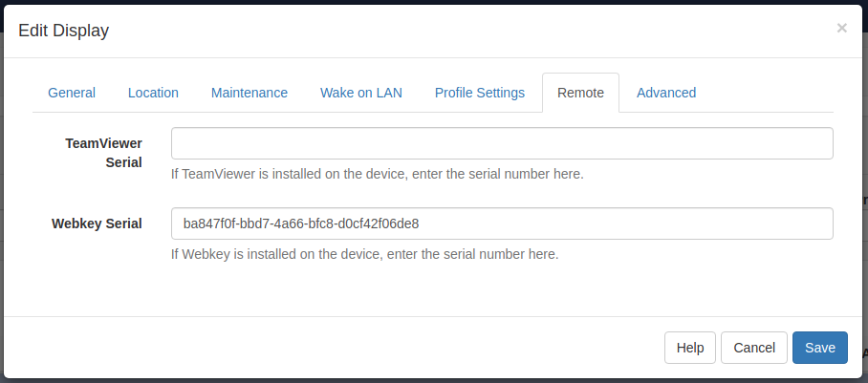Open Help for this dialog
This screenshot has height=383, width=868.
[690, 348]
